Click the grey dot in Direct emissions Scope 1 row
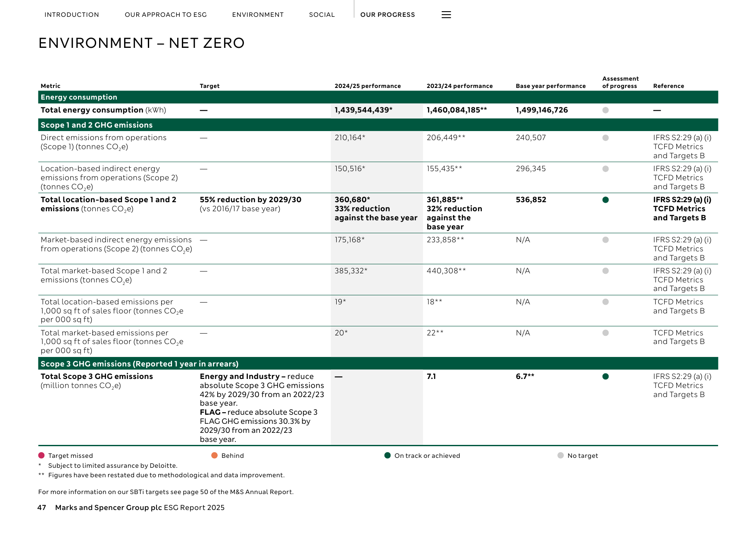Viewport: 756px width, 535px height. (x=606, y=138)
